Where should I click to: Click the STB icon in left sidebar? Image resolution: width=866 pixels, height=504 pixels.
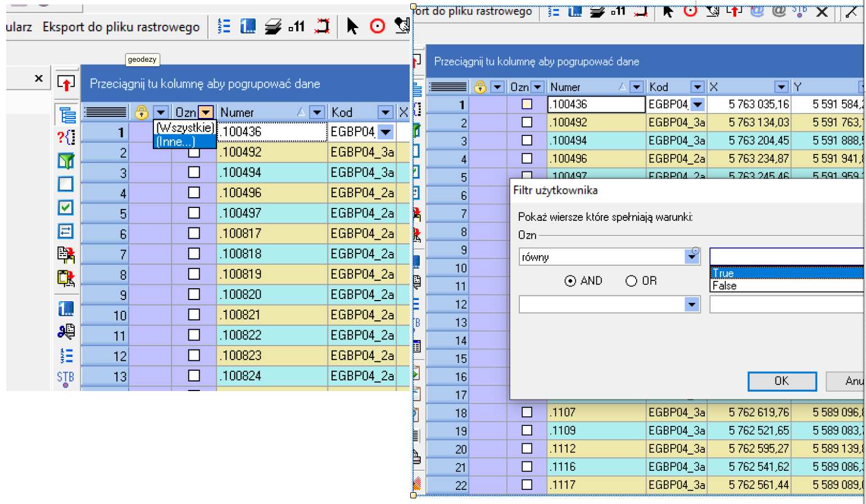[x=65, y=378]
